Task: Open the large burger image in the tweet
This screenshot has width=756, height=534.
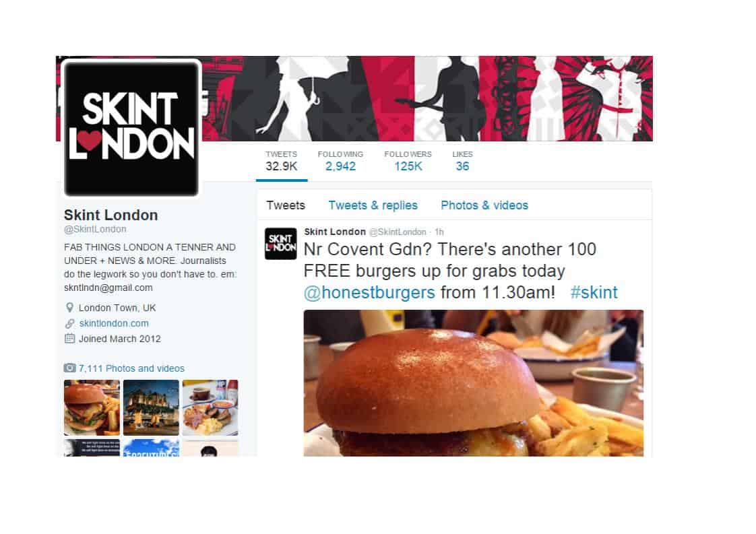Action: pyautogui.click(x=474, y=383)
